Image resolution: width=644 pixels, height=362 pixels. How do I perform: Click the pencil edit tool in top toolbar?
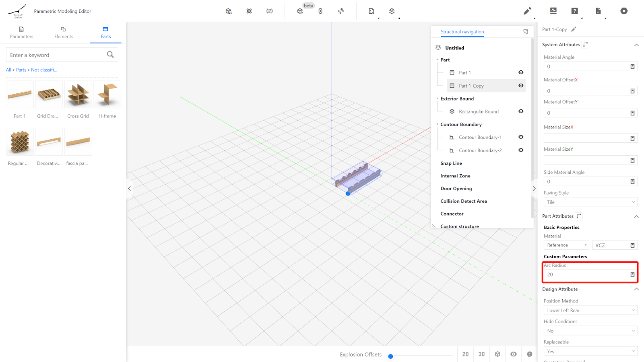click(527, 11)
